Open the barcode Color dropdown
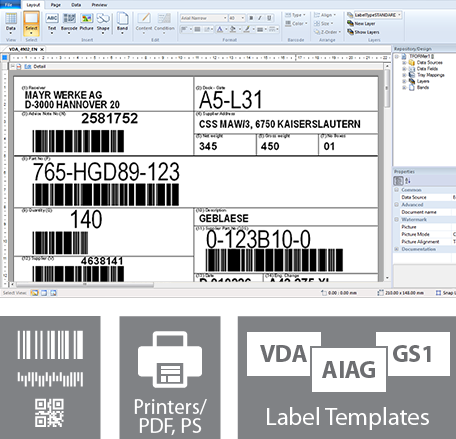Screen dimensions: 456x439 pyautogui.click(x=297, y=24)
